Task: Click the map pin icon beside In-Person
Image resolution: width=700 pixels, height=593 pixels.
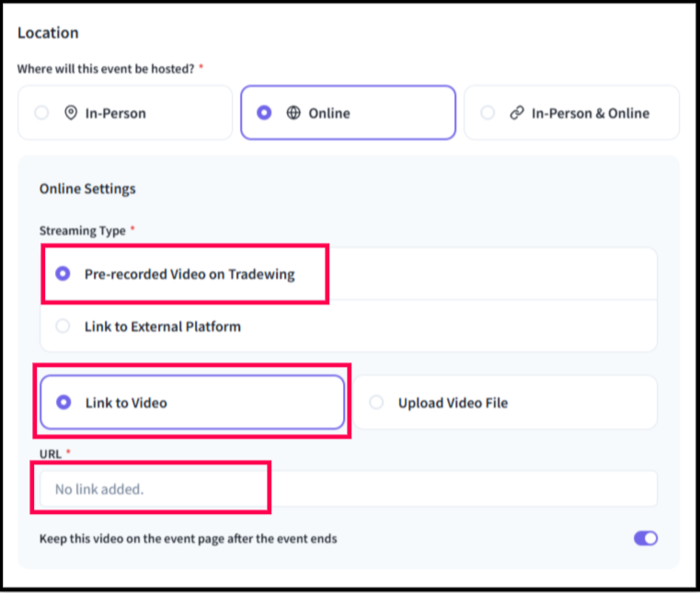Action: 70,113
